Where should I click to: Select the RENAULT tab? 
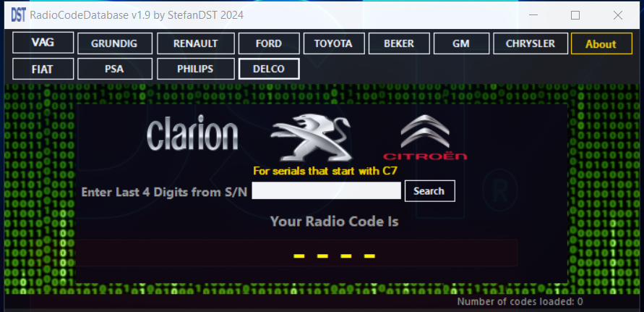pos(195,43)
